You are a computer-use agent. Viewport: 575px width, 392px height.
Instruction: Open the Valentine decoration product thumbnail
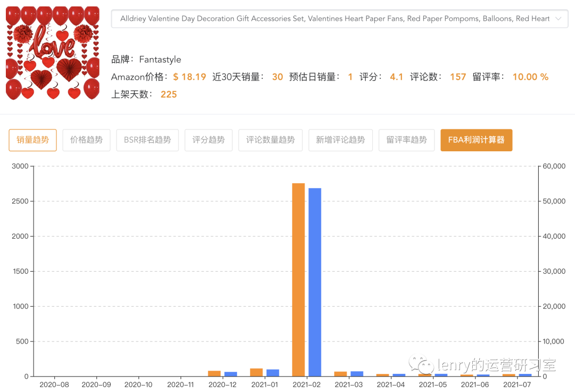pos(52,53)
